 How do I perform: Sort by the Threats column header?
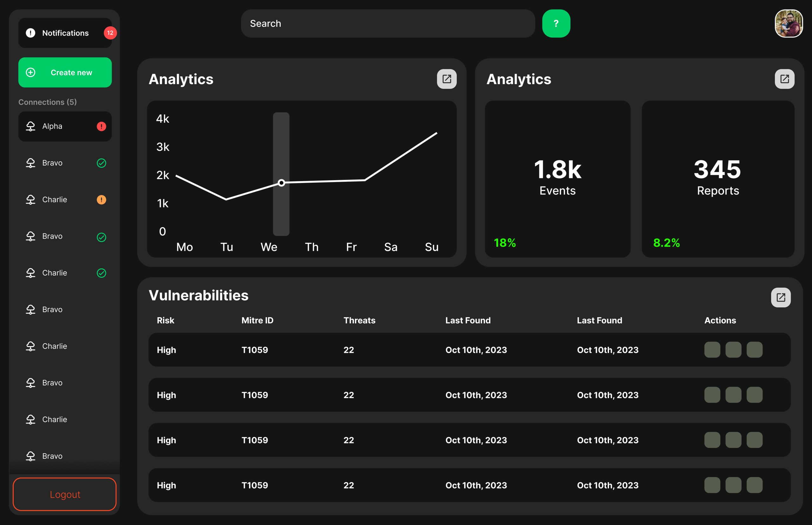tap(359, 320)
